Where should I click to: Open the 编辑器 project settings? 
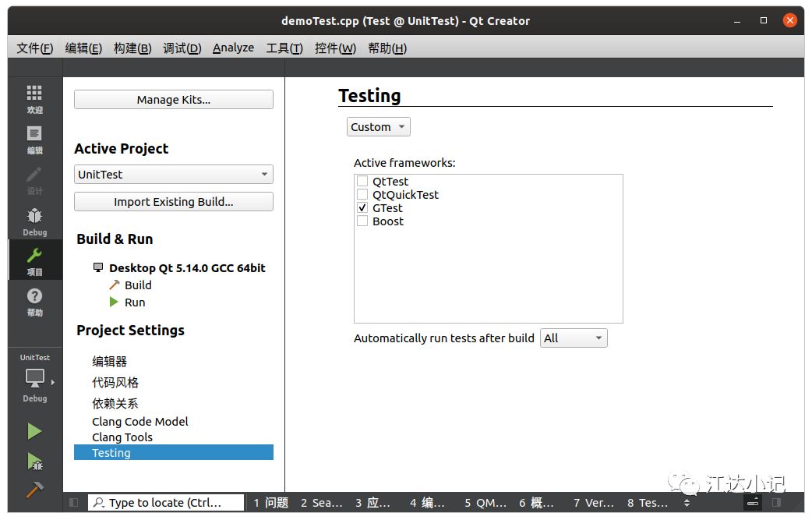[x=109, y=361]
